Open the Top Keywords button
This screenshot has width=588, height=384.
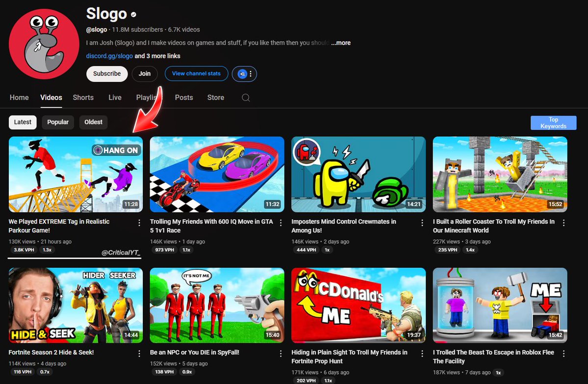553,123
